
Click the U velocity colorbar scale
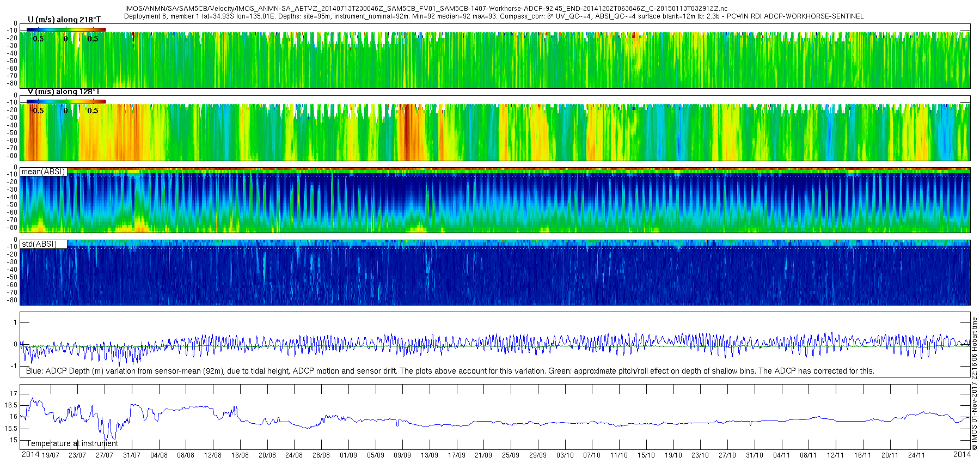point(66,29)
